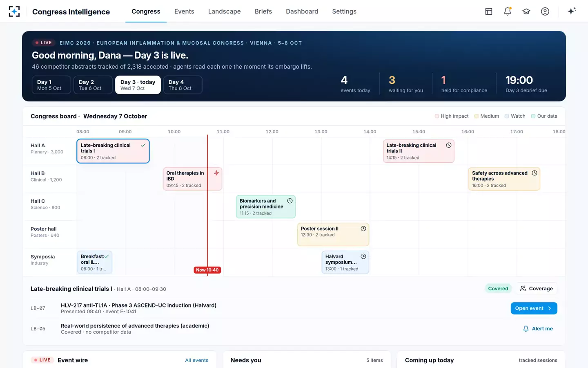
Task: Select the Day 4 Thu 8 Oct tab
Action: 183,85
